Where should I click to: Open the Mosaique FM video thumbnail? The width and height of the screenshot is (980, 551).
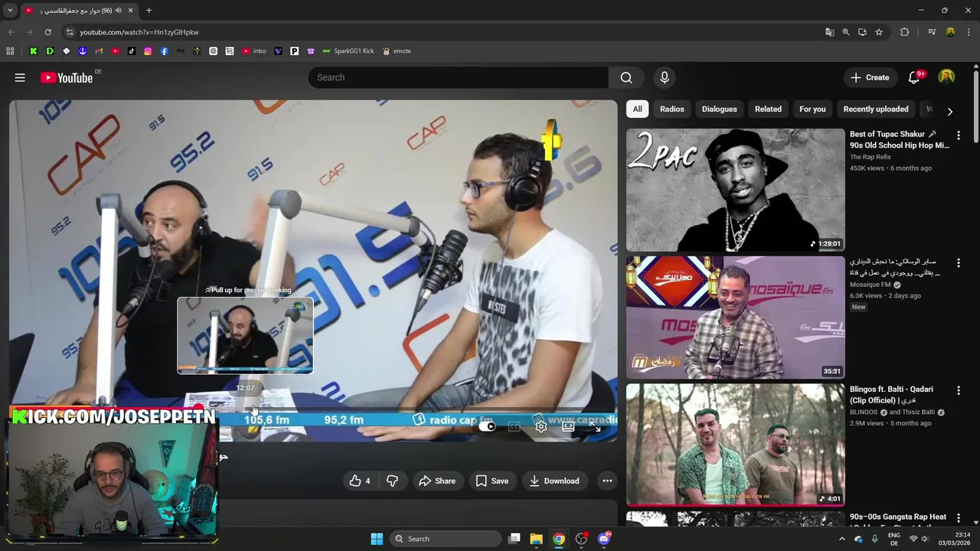(x=735, y=318)
